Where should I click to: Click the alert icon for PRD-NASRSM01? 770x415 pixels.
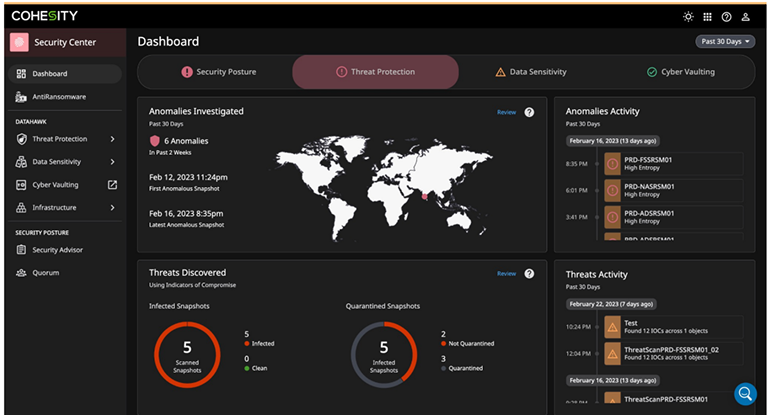[x=612, y=191]
